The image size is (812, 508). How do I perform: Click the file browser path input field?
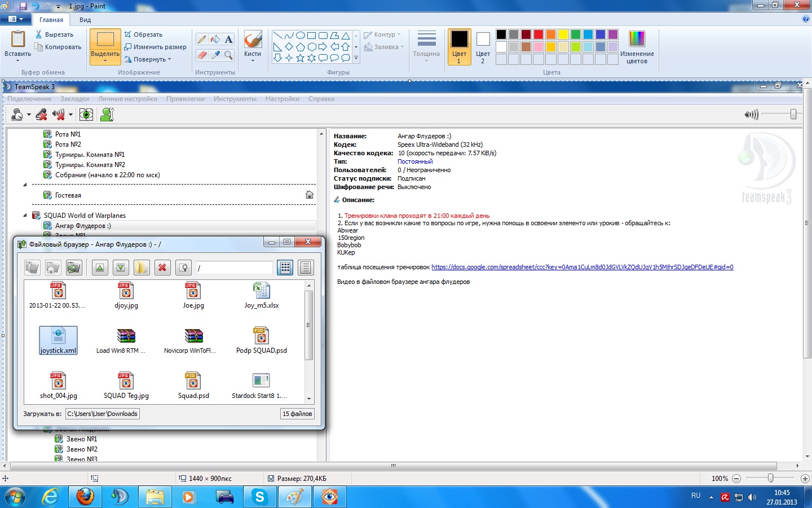click(x=234, y=268)
